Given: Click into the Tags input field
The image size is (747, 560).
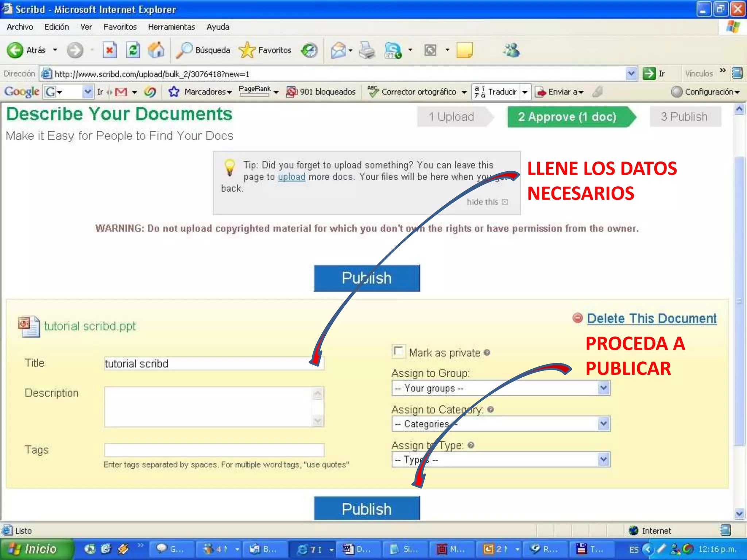Looking at the screenshot, I should pos(214,450).
